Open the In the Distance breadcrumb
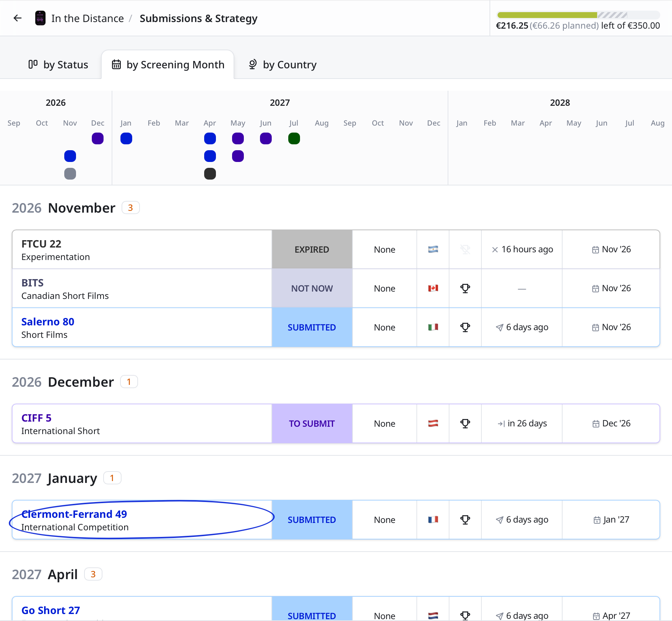Image resolution: width=672 pixels, height=621 pixels. (x=87, y=18)
